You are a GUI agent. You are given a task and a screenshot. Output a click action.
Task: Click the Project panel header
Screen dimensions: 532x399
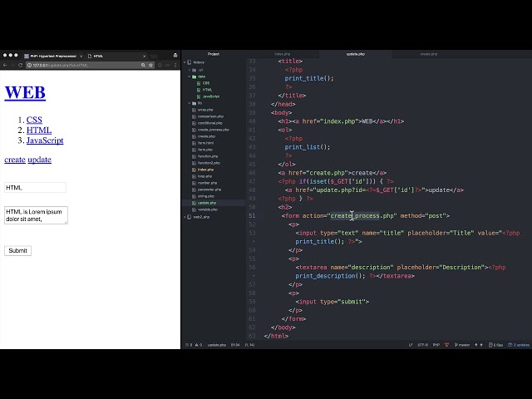(x=214, y=54)
